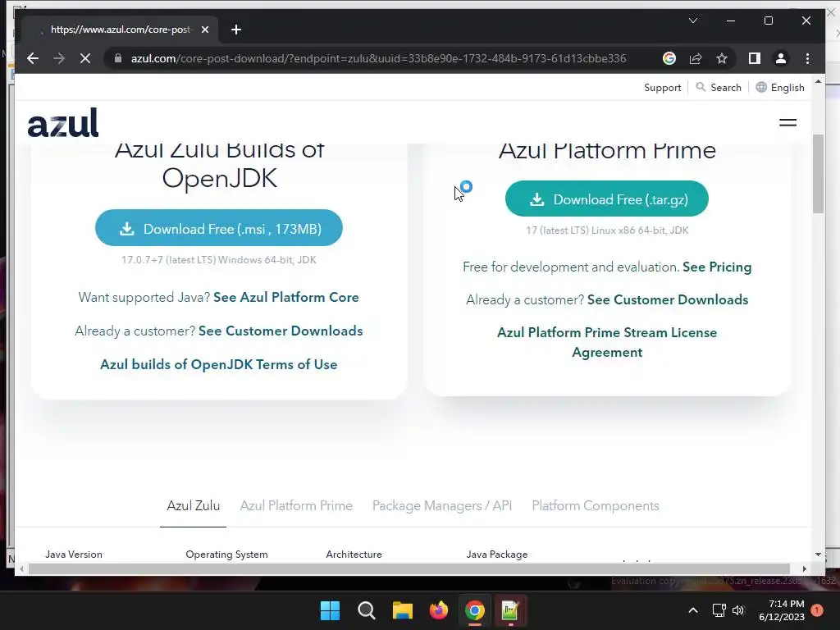
Task: Open File Explorer from taskbar
Action: coord(402,610)
